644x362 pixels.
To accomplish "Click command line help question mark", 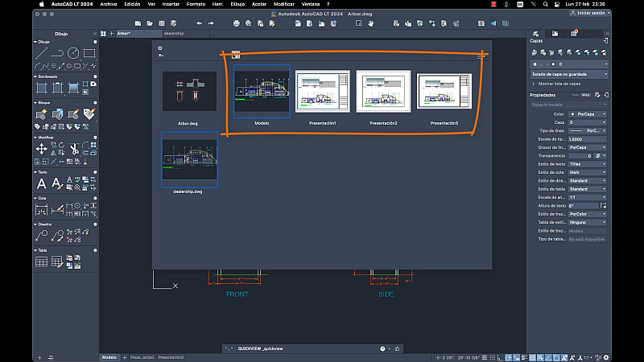I will coord(382,349).
